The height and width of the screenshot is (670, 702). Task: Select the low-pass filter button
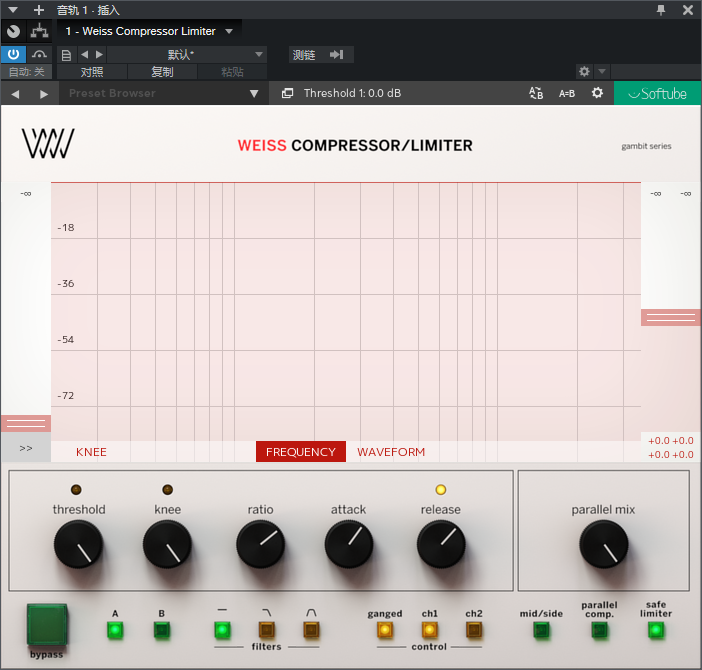pyautogui.click(x=266, y=630)
